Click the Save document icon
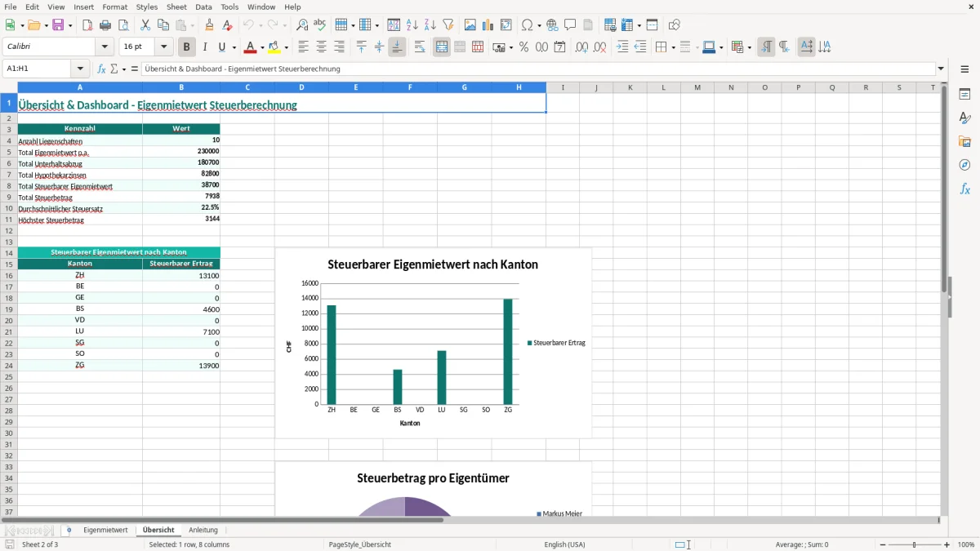980x551 pixels. [x=58, y=25]
